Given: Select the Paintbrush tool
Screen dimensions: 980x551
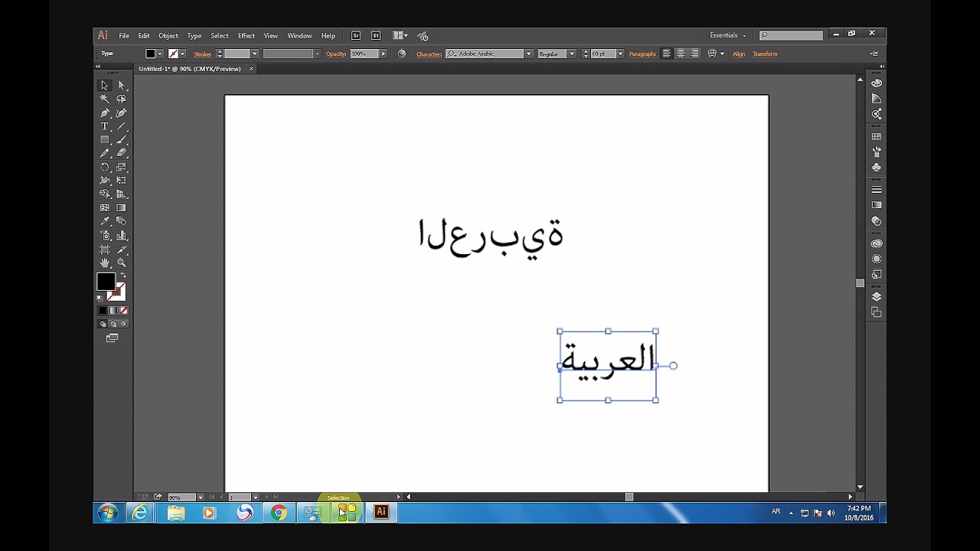Looking at the screenshot, I should tap(121, 140).
